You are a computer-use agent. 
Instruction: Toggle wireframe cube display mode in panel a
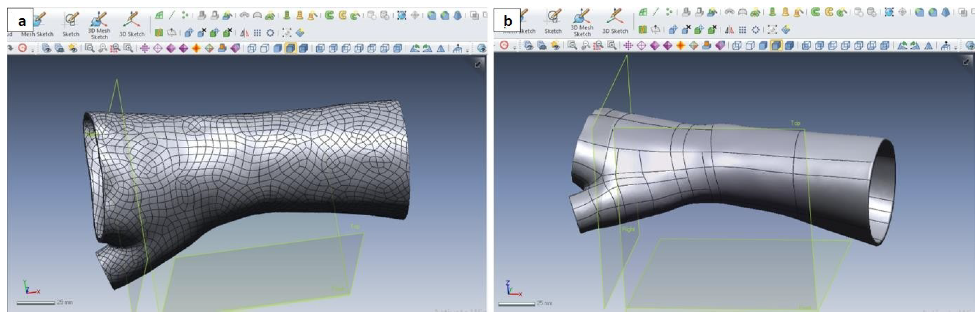(252, 48)
